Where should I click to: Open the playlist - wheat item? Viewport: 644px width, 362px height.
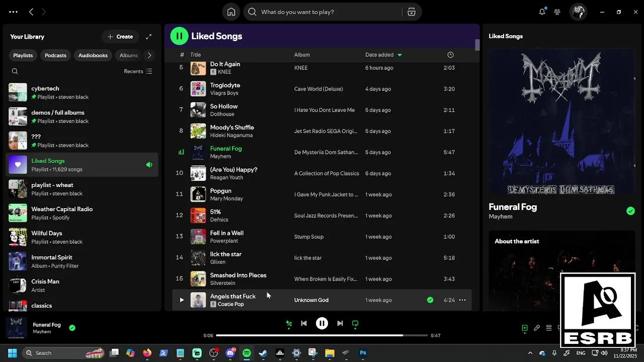82,189
